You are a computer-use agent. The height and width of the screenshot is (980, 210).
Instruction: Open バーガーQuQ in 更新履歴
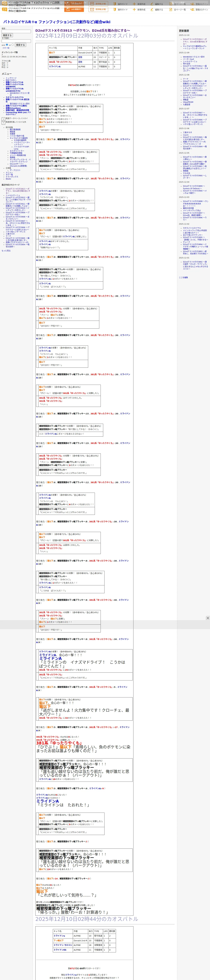(x=188, y=59)
